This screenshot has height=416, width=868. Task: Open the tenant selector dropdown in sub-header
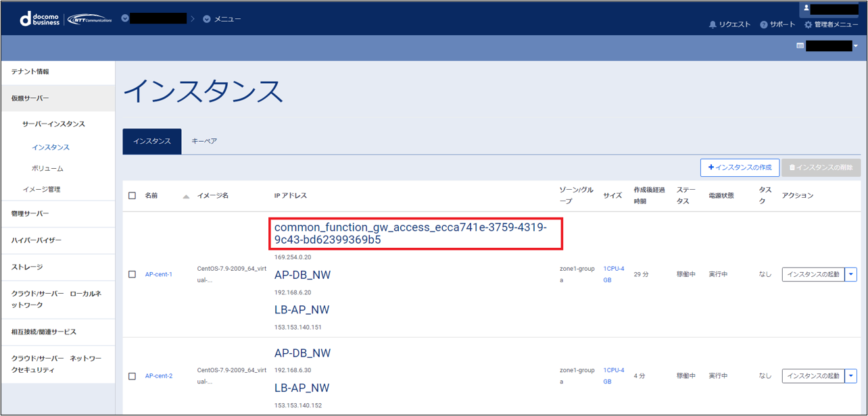(856, 46)
